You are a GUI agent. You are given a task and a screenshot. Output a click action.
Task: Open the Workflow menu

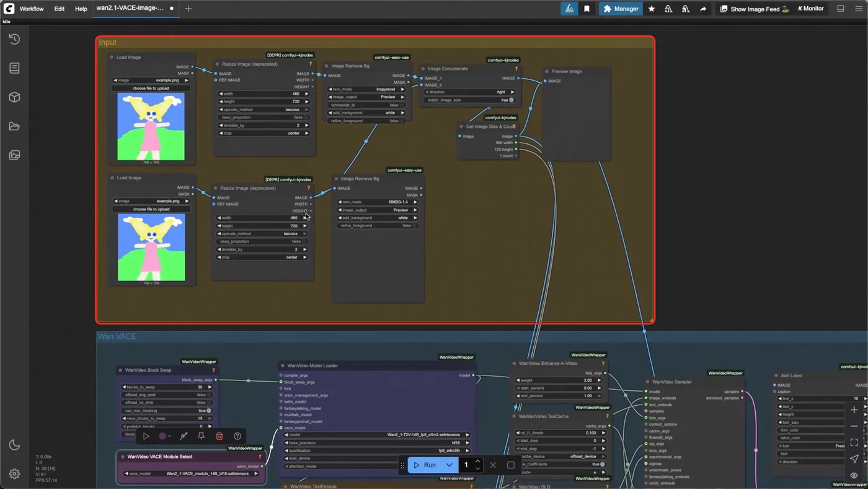32,9
